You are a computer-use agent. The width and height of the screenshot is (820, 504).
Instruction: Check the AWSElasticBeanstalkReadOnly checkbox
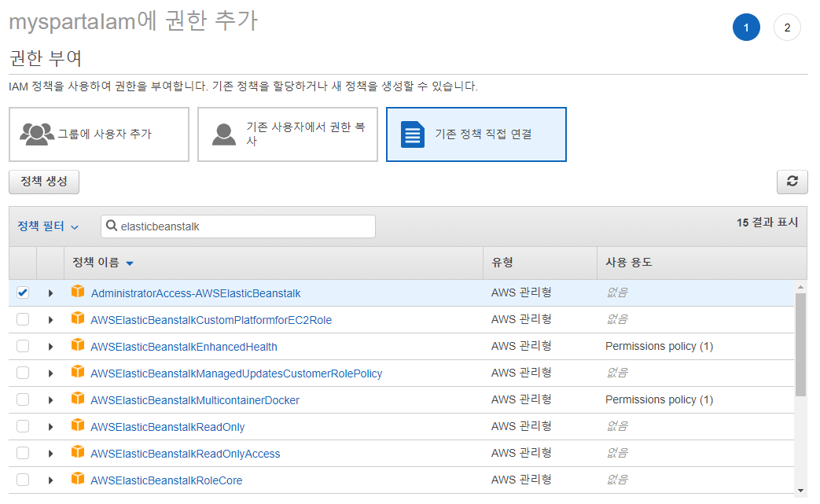click(x=23, y=427)
